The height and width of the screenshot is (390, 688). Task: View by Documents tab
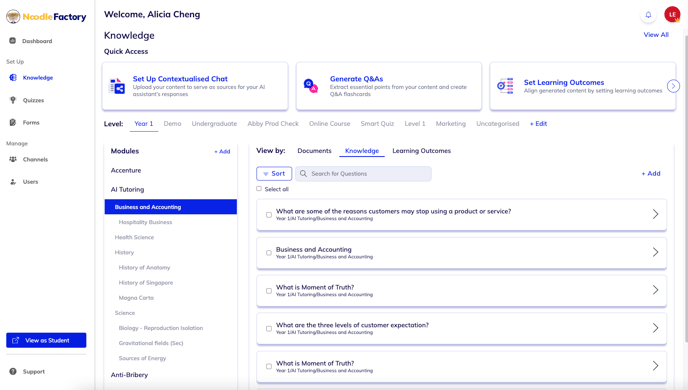314,150
